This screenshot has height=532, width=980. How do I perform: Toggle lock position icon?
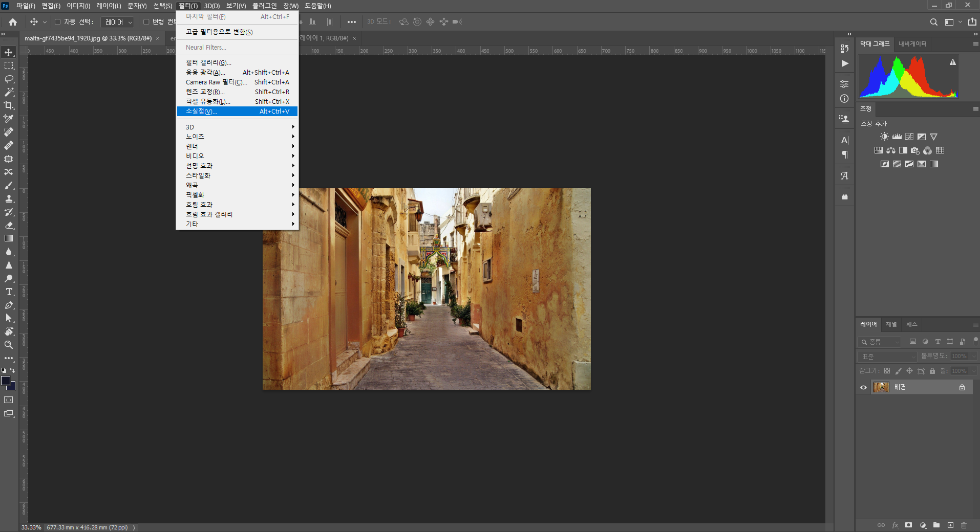point(909,371)
